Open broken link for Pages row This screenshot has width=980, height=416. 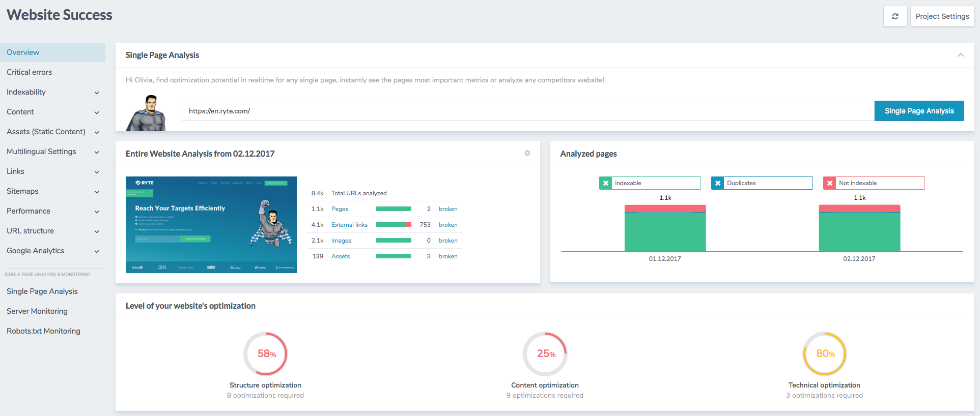(448, 209)
